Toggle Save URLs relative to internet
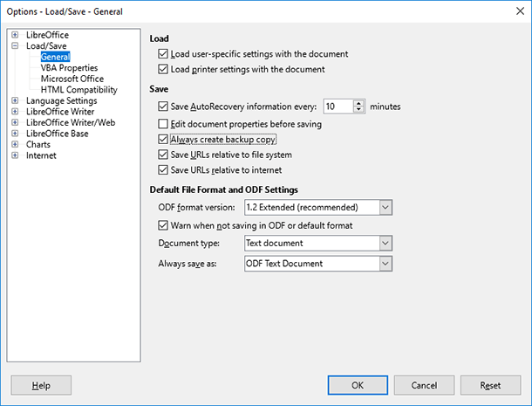This screenshot has width=532, height=406. pyautogui.click(x=163, y=170)
